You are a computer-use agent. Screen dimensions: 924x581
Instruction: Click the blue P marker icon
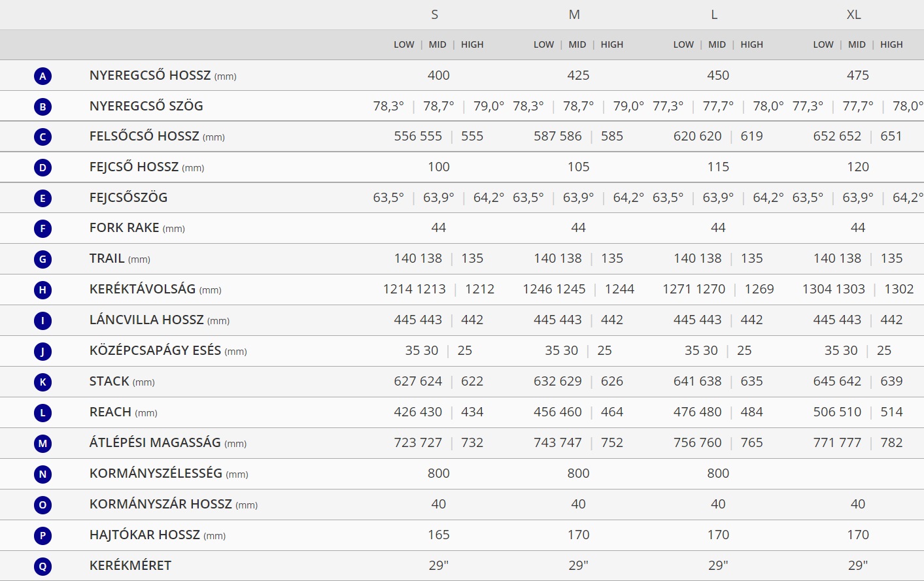pyautogui.click(x=43, y=536)
